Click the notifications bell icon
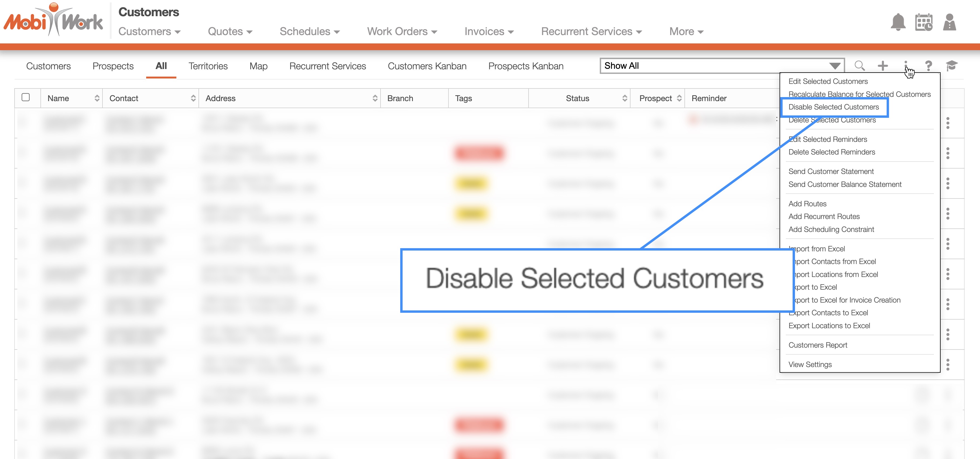This screenshot has width=980, height=459. point(898,22)
